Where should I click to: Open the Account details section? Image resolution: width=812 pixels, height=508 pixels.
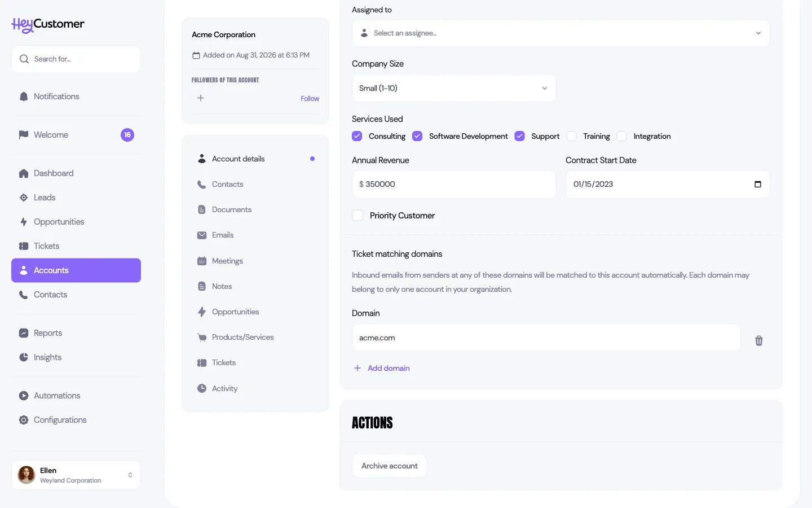pos(255,159)
